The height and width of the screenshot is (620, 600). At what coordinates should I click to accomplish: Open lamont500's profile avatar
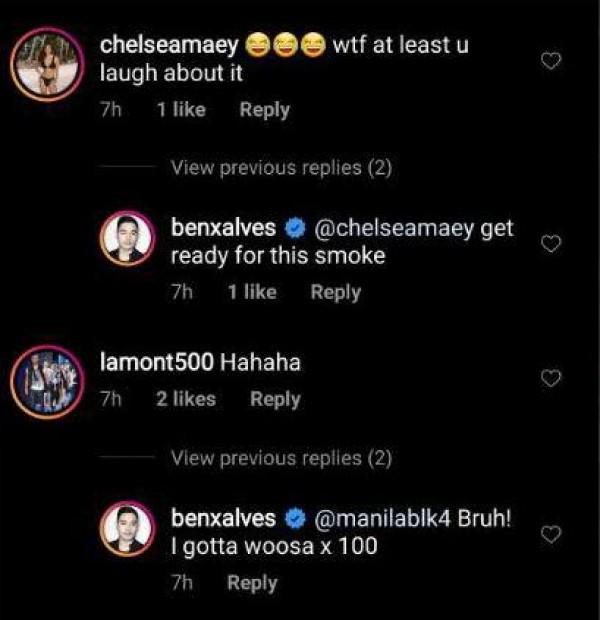pos(46,381)
